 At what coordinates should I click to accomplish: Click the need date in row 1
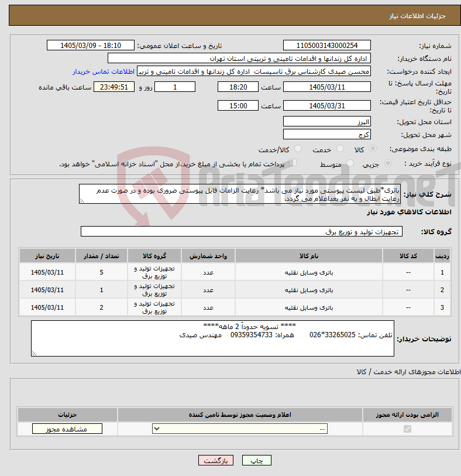click(x=47, y=272)
